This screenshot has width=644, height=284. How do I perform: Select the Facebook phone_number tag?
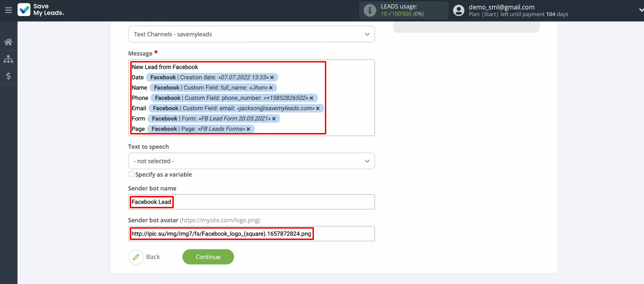(x=234, y=98)
